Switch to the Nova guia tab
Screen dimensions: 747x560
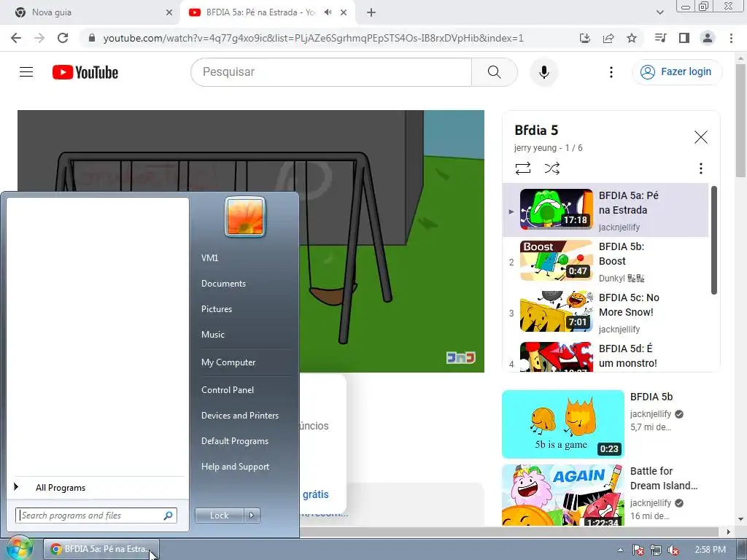click(90, 12)
